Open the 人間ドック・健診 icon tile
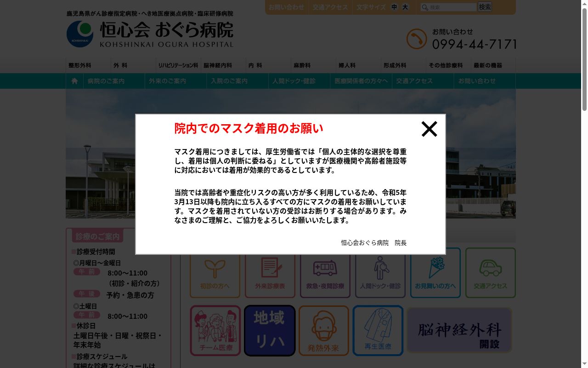This screenshot has height=368, width=588. 380,273
